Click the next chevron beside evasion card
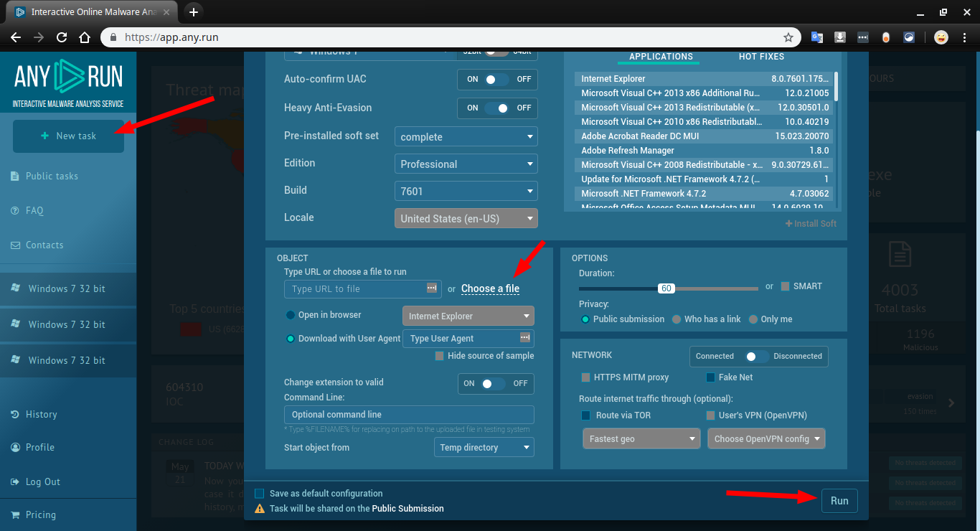980x531 pixels. [x=951, y=403]
